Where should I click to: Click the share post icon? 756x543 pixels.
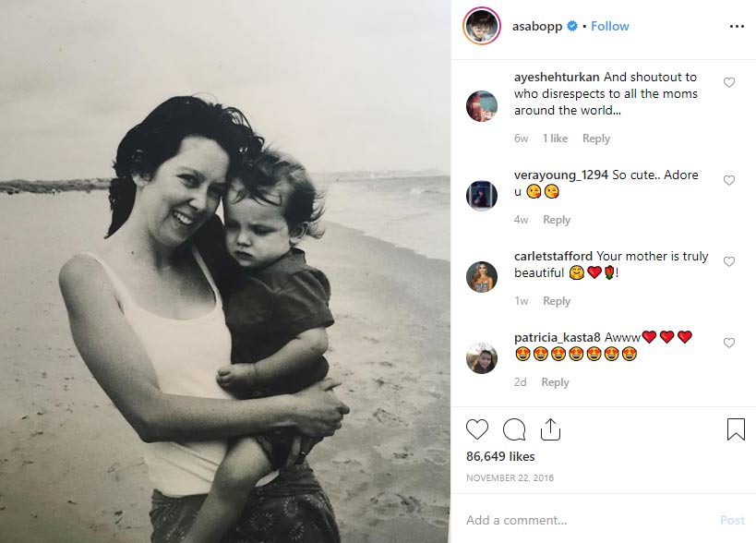549,429
